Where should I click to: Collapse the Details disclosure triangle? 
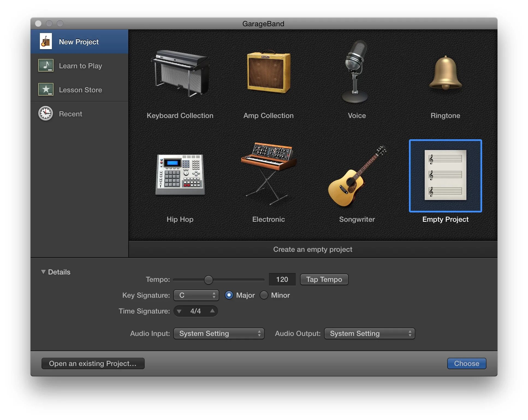pos(43,272)
